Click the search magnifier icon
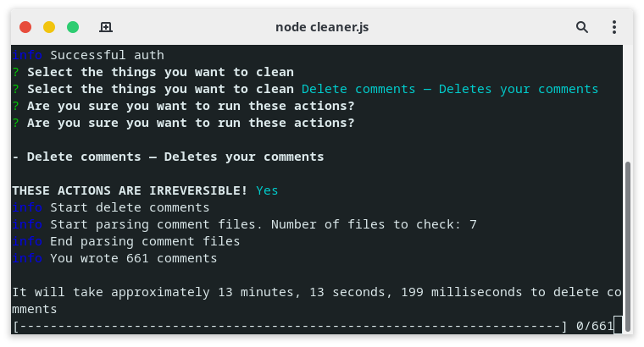644x347 pixels. click(582, 27)
